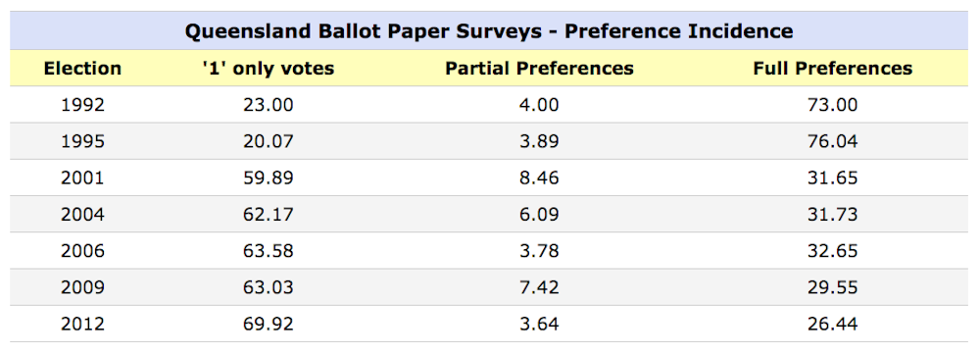Click the 69.92 value in 2012 row
980x355 pixels.
click(269, 325)
